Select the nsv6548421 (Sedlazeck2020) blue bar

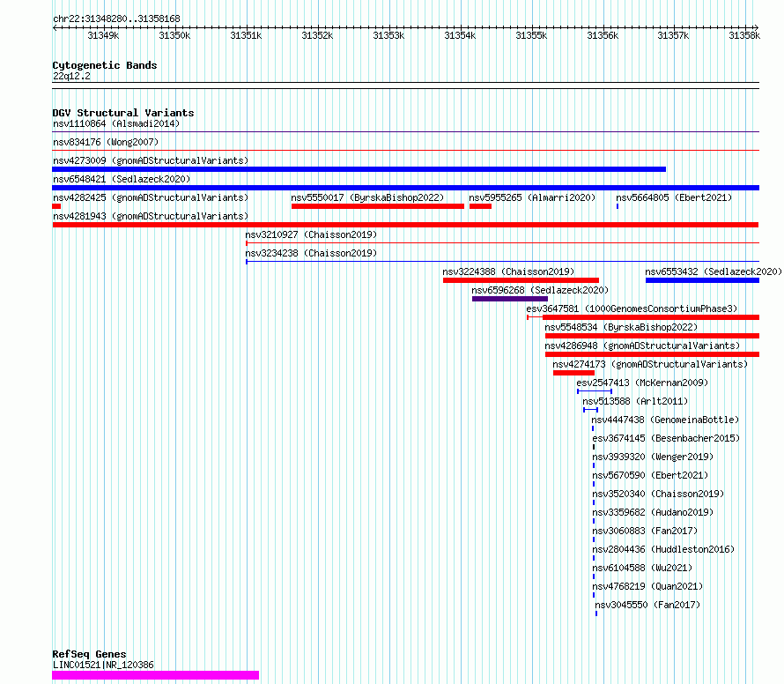click(405, 188)
